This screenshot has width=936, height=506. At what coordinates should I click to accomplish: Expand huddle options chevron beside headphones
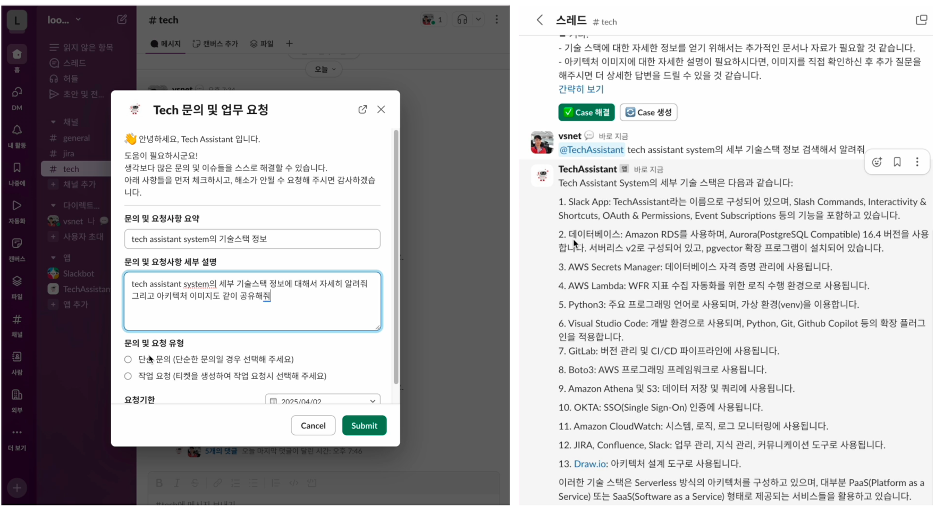(478, 20)
